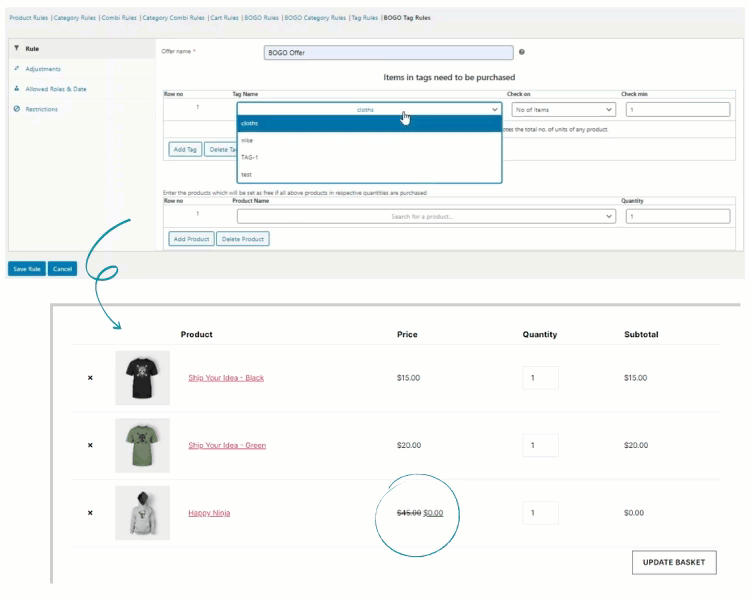750x600 pixels.
Task: Open the Check on No of Items dropdown
Action: click(x=563, y=110)
